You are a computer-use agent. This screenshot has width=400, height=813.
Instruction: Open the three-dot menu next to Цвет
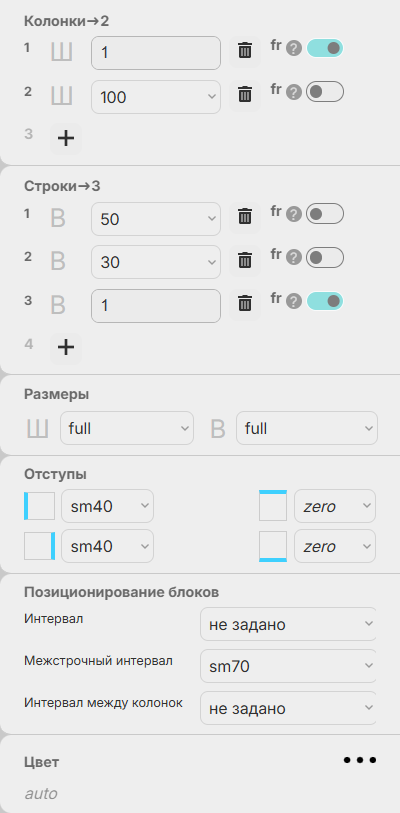click(360, 761)
